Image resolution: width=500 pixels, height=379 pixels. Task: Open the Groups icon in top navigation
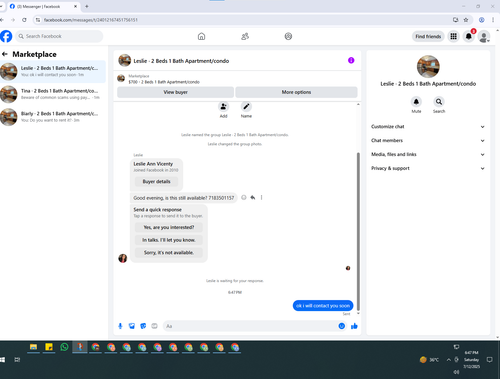tap(288, 36)
